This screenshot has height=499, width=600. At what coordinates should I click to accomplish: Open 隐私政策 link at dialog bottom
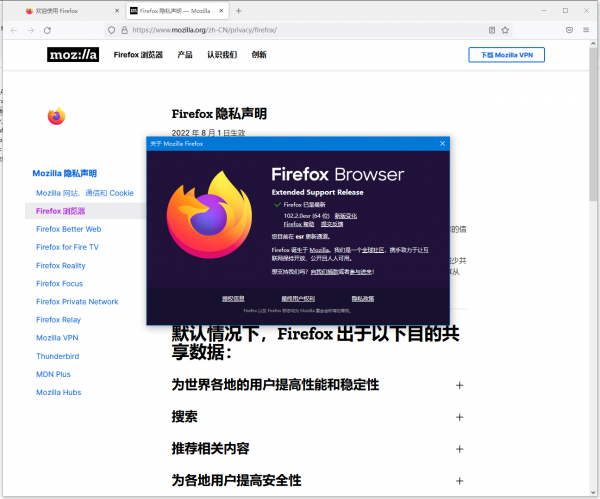[363, 298]
